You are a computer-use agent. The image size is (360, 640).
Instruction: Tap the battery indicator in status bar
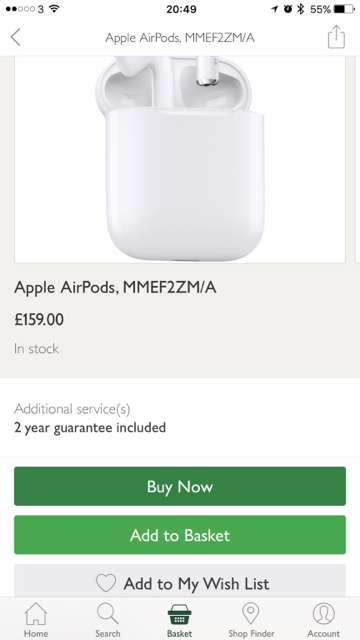click(x=344, y=9)
